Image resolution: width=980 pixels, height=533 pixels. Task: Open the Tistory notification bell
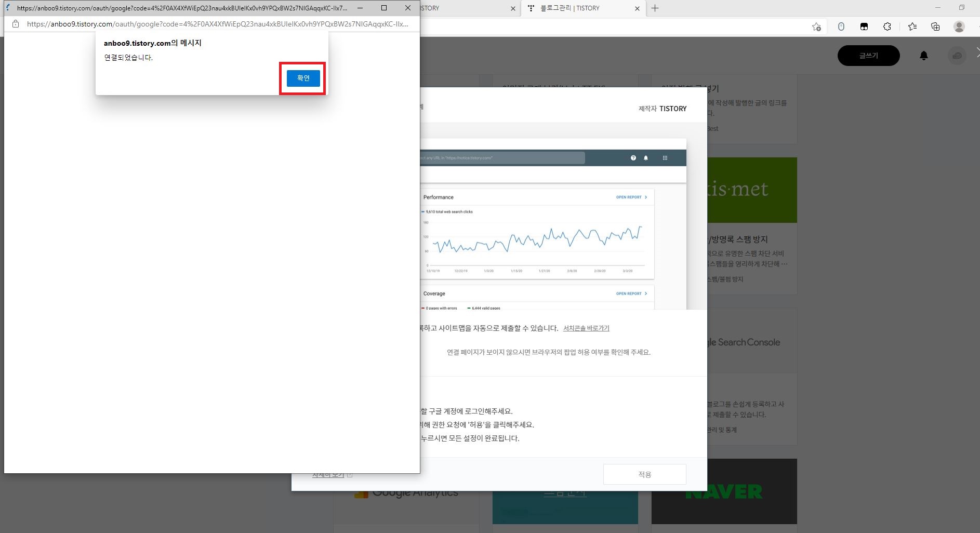tap(923, 56)
